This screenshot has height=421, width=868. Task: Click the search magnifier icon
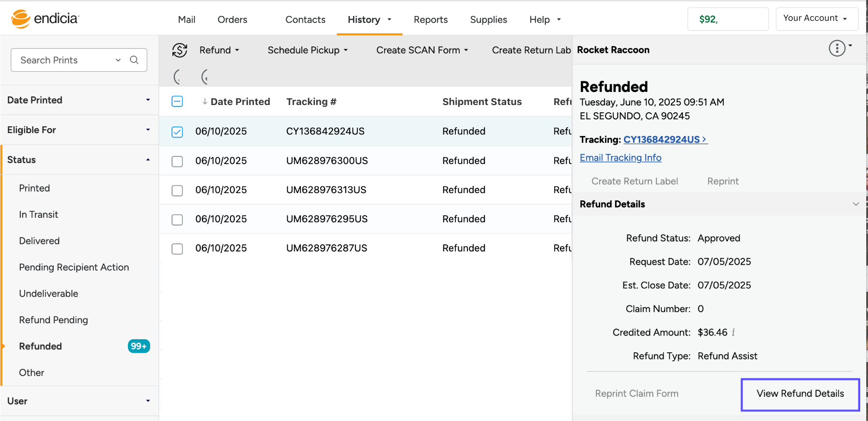(x=134, y=60)
